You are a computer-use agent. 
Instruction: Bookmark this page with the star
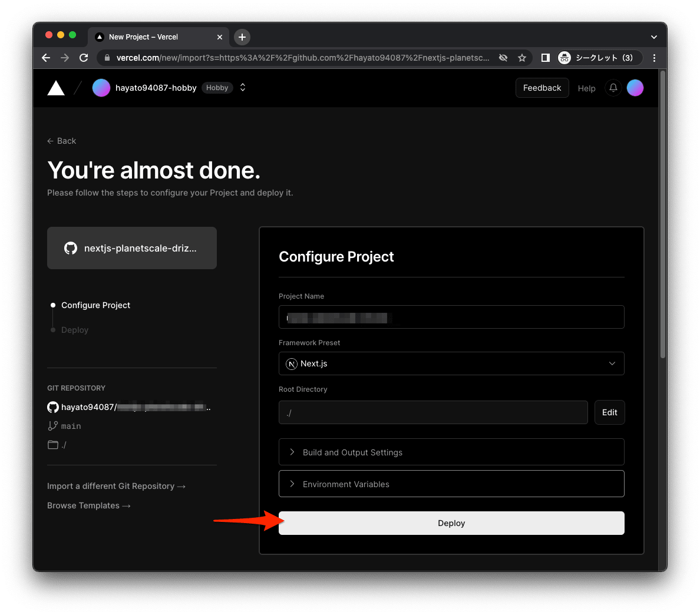(x=522, y=58)
